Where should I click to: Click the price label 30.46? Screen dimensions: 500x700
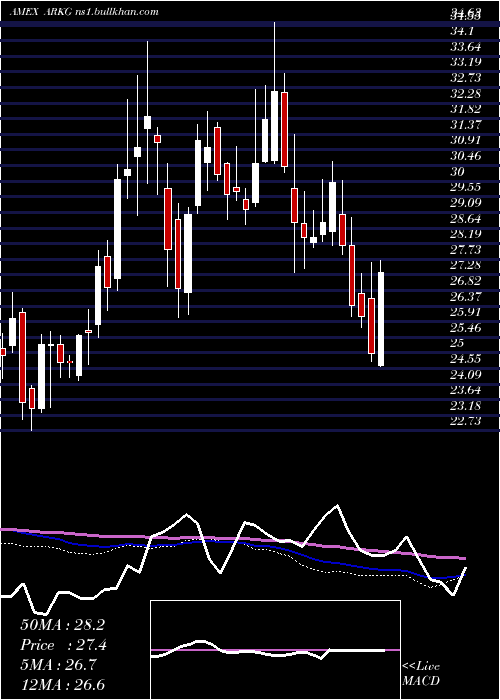point(467,156)
